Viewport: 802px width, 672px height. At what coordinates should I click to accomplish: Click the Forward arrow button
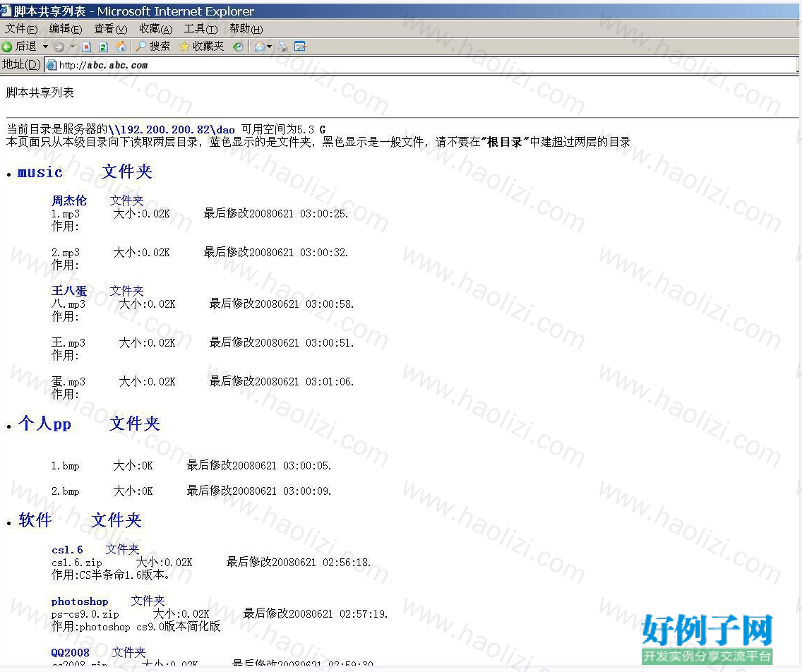[x=59, y=47]
